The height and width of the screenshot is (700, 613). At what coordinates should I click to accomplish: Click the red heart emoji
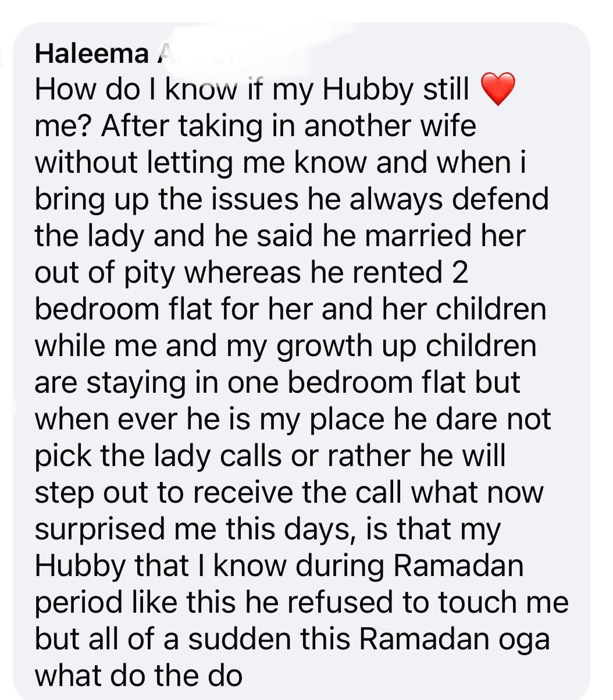[498, 90]
